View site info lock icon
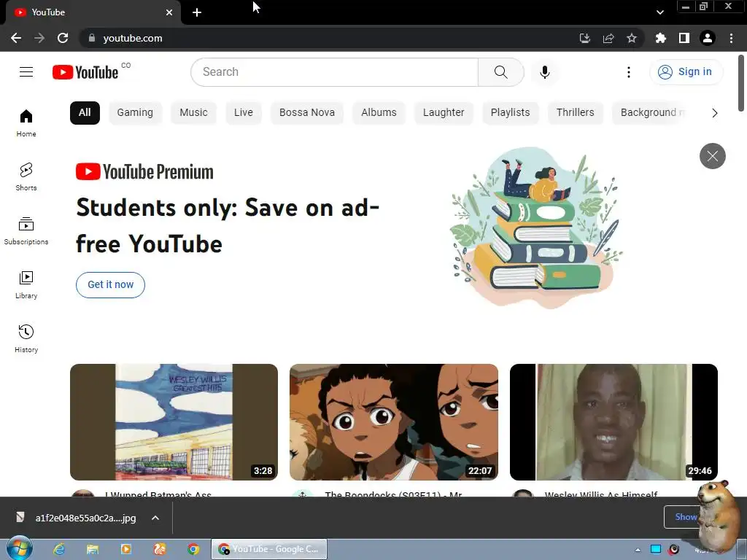The width and height of the screenshot is (747, 560). pyautogui.click(x=92, y=38)
